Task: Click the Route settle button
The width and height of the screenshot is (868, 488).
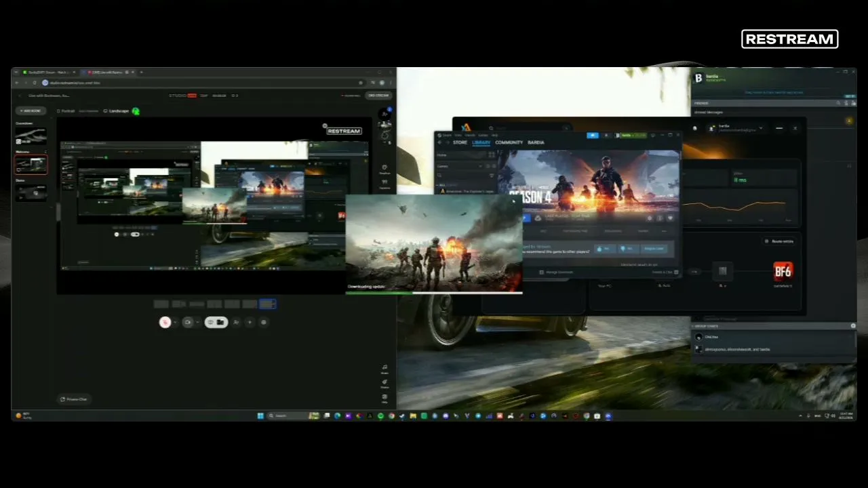Action: pos(779,241)
